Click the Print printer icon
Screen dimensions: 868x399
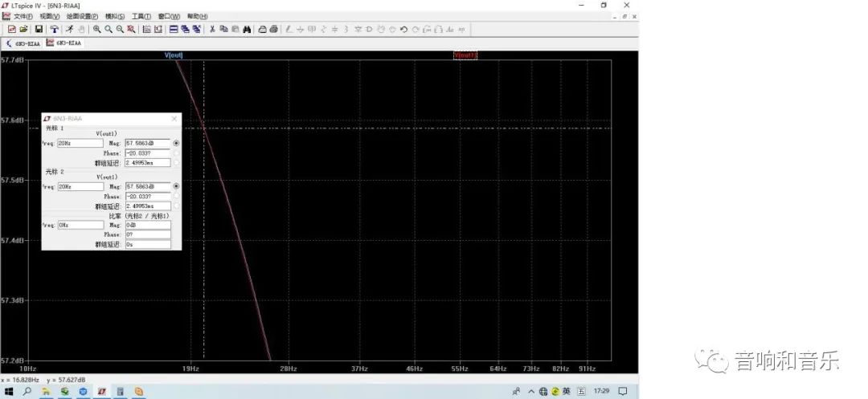point(273,29)
